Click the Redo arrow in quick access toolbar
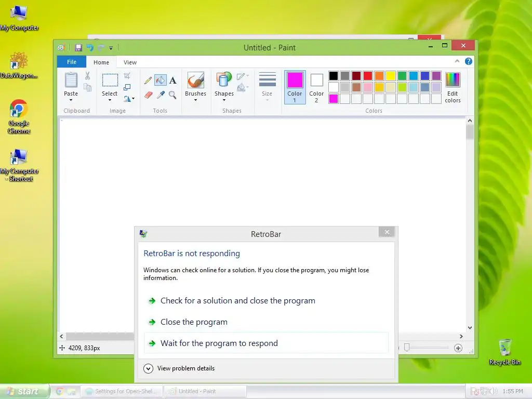The width and height of the screenshot is (532, 399). 101,48
